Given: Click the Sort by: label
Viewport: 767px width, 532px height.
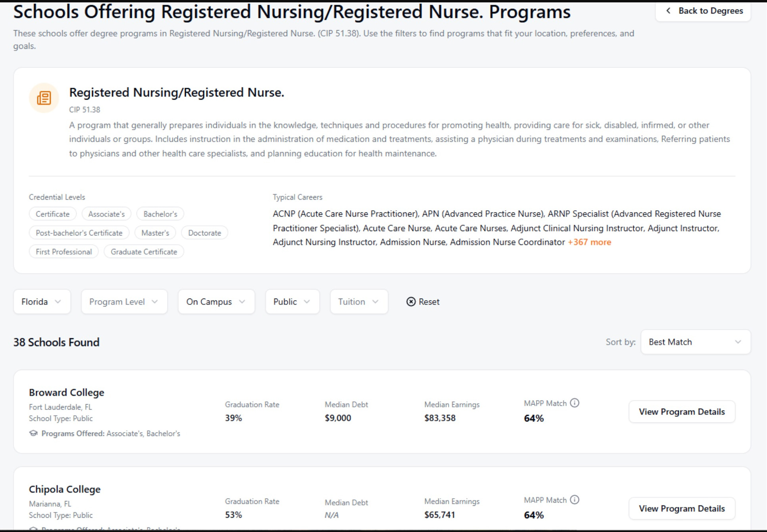Looking at the screenshot, I should tap(621, 342).
